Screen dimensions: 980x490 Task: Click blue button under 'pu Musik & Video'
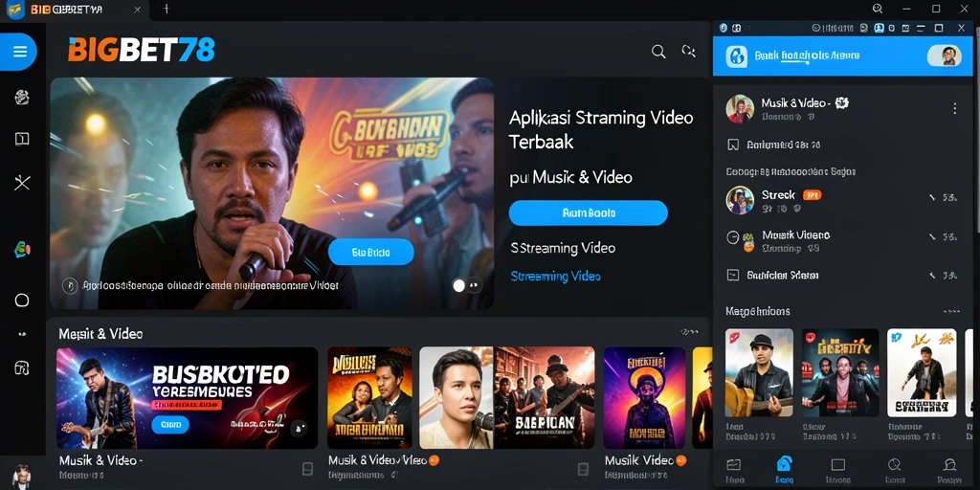coord(589,212)
